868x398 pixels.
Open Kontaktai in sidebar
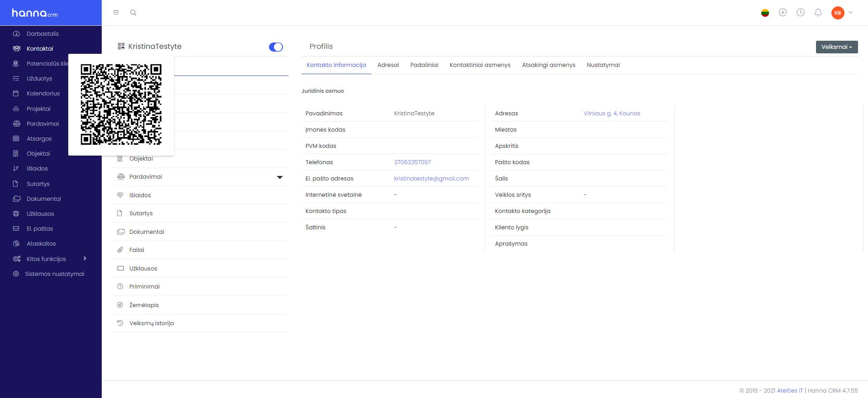40,48
